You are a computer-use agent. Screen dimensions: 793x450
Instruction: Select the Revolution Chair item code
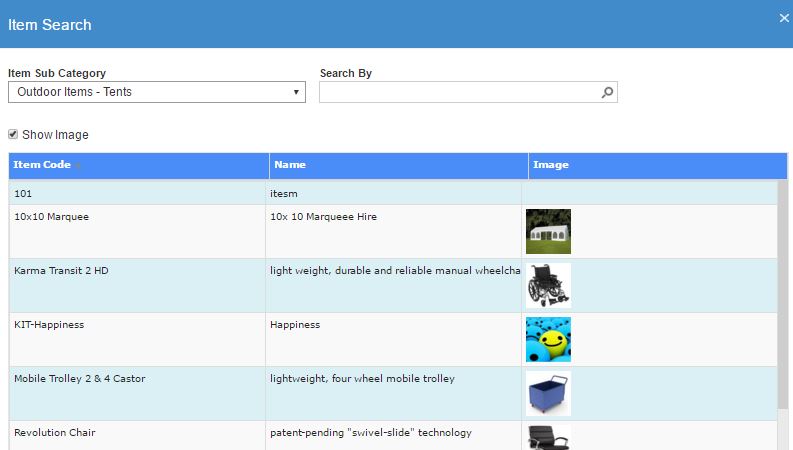pyautogui.click(x=55, y=433)
